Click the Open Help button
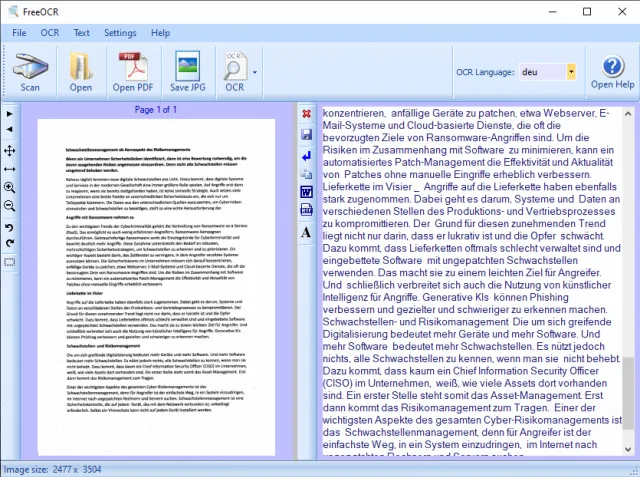Viewport: 640px width, 477px height. [x=612, y=71]
